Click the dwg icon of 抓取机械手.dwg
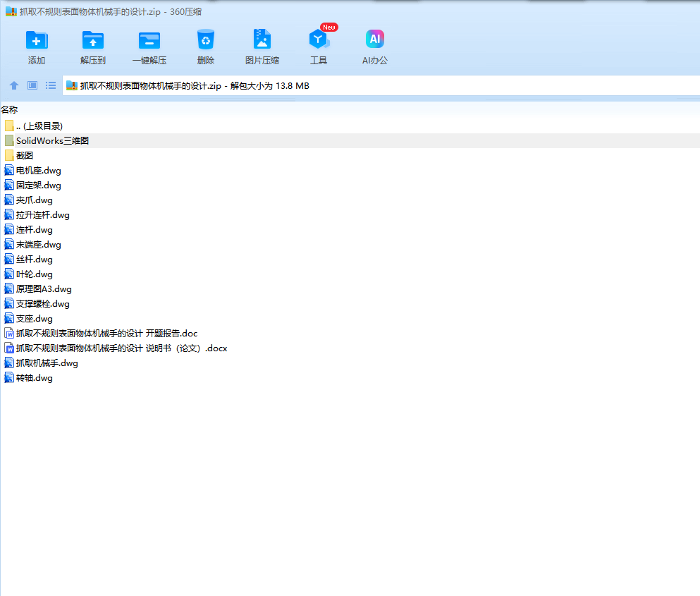The image size is (700, 596). 9,363
